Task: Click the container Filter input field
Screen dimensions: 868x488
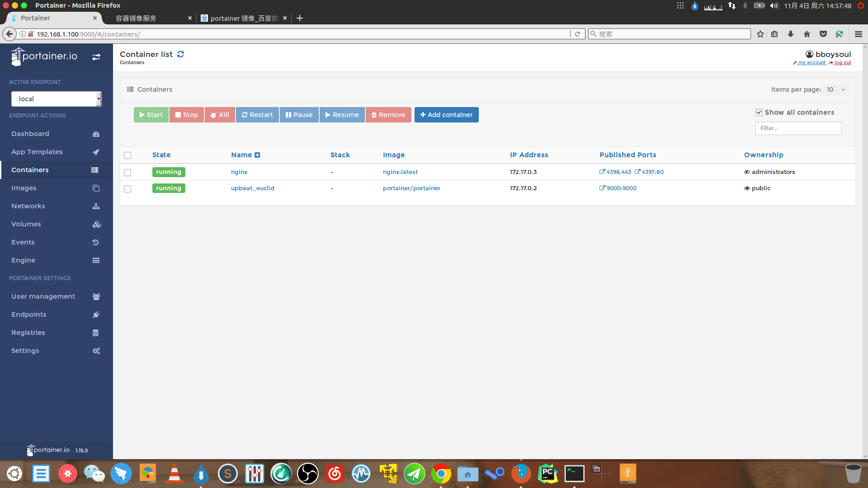Action: pyautogui.click(x=798, y=128)
